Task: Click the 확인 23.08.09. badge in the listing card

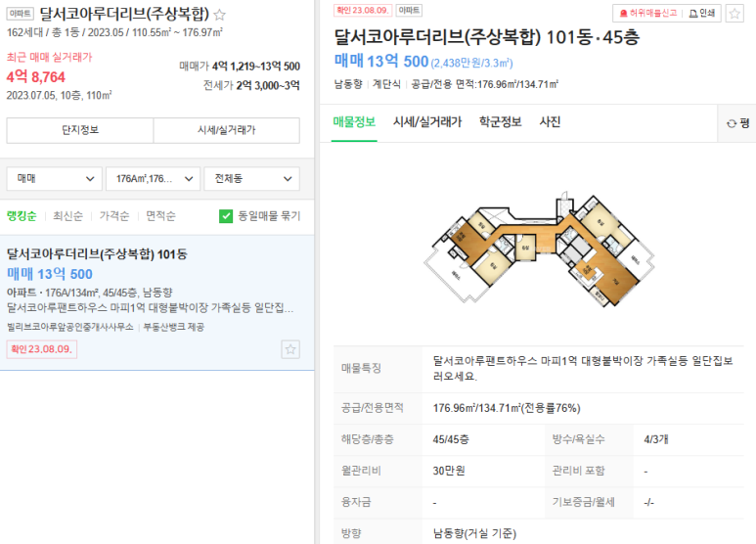Action: click(41, 349)
